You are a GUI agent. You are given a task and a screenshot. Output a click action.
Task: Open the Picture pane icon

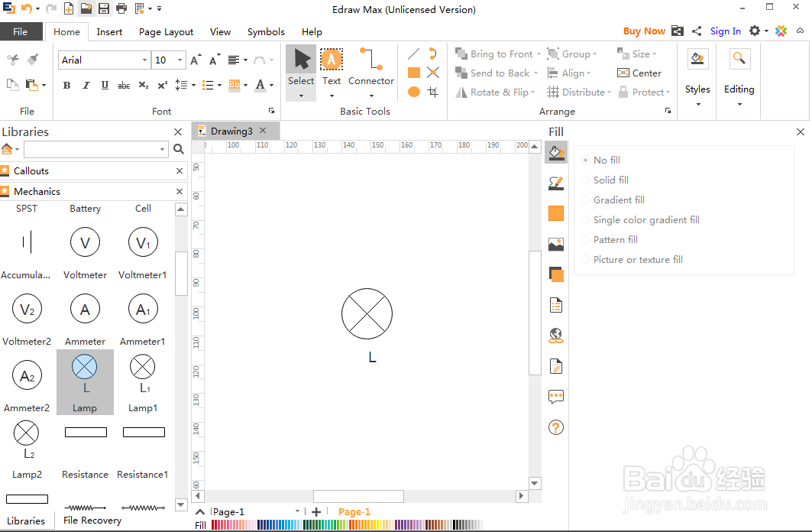[556, 244]
